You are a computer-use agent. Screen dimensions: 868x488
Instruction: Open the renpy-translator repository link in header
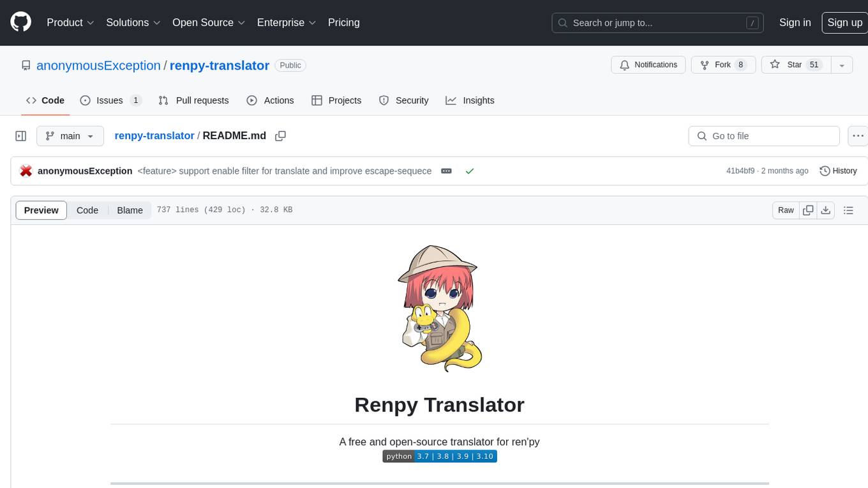pos(220,65)
